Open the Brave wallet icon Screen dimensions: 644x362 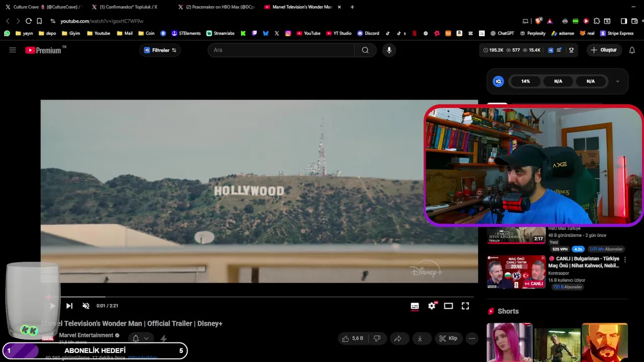pos(634,21)
